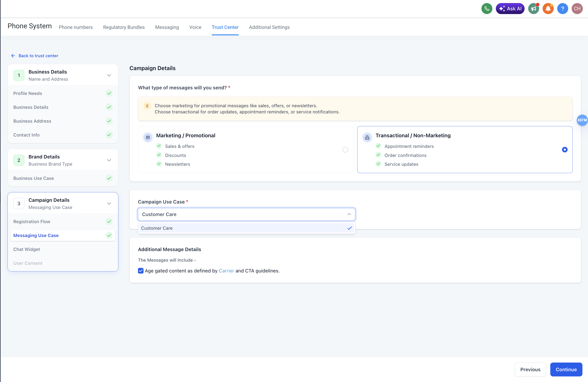Open the Ask AI assistant
Viewport: 588px width, 382px height.
(x=510, y=9)
